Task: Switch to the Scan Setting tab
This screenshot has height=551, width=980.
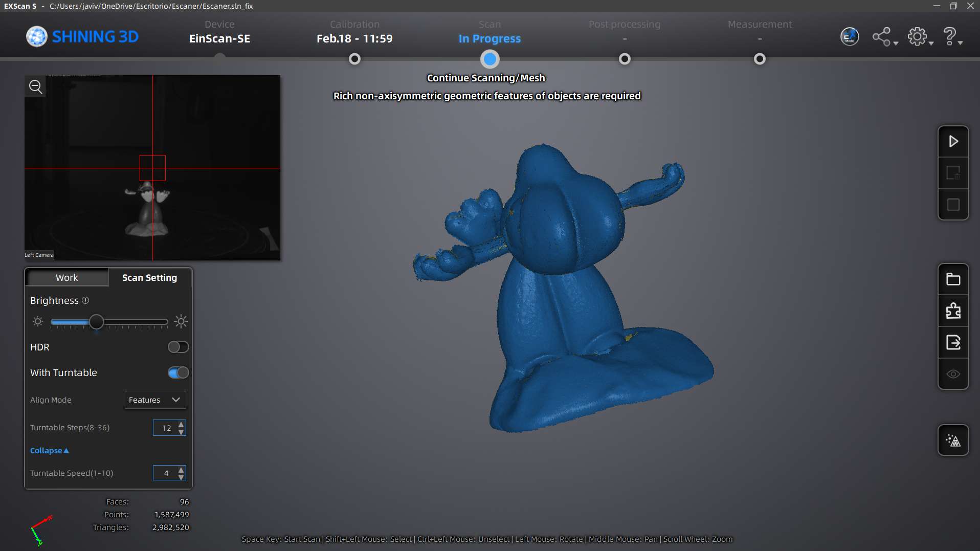Action: 150,277
